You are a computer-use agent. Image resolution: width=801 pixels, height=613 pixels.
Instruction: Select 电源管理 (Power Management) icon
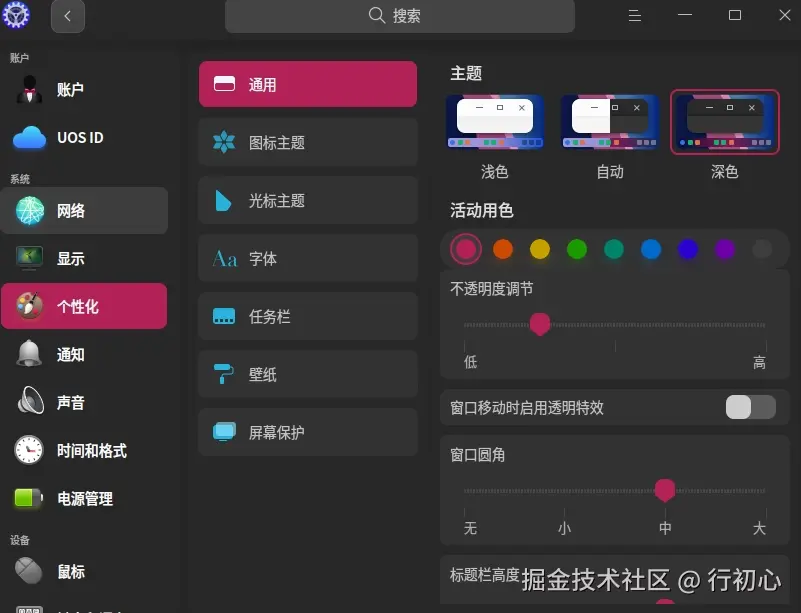pyautogui.click(x=28, y=499)
